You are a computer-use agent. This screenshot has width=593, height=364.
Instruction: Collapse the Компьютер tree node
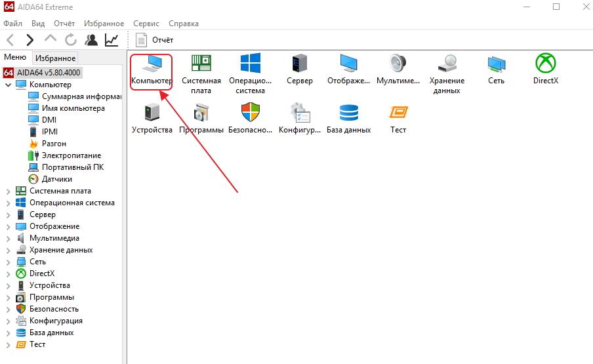(x=9, y=85)
